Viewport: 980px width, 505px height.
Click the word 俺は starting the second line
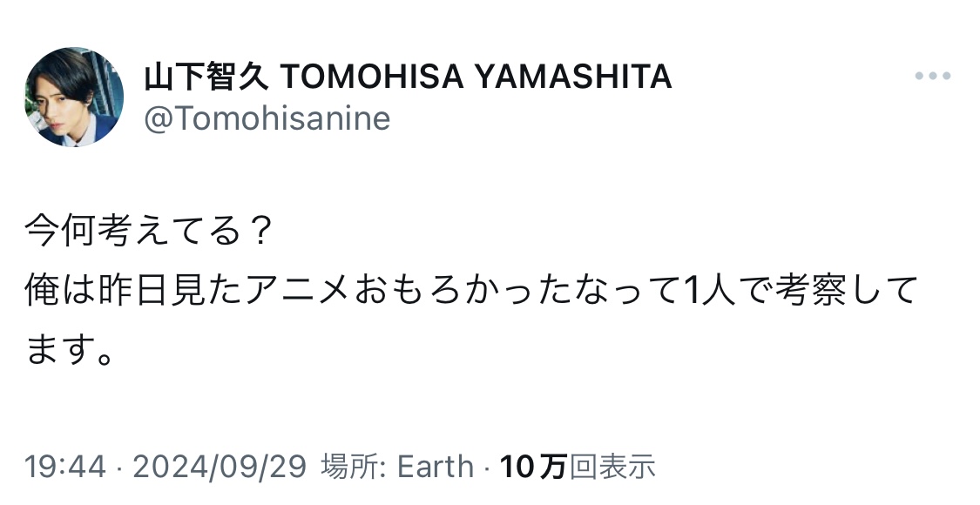[58, 291]
